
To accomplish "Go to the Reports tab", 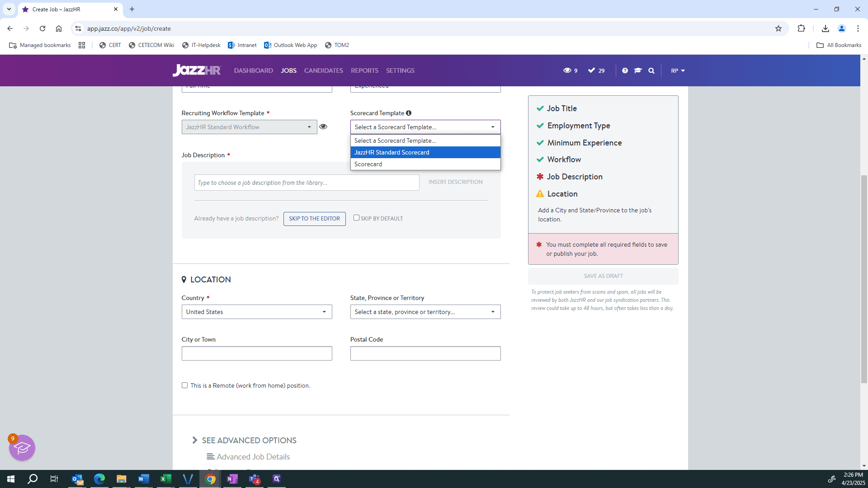I will pos(364,70).
